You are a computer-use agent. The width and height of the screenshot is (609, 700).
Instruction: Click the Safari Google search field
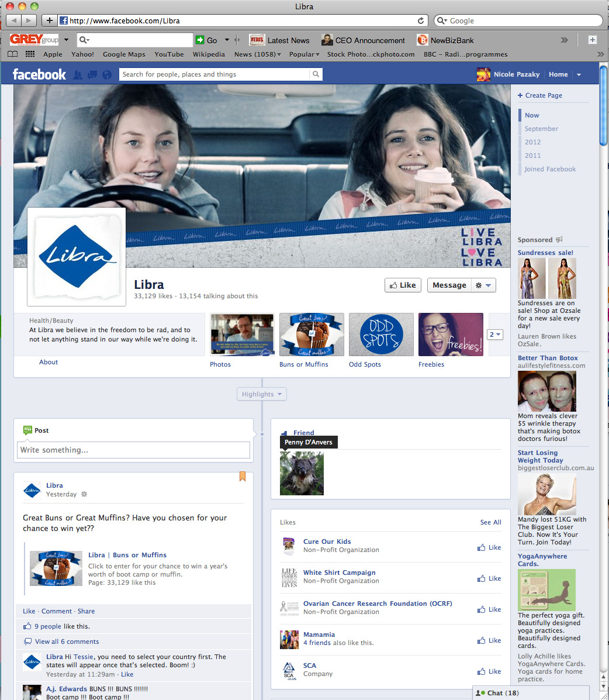pyautogui.click(x=518, y=20)
